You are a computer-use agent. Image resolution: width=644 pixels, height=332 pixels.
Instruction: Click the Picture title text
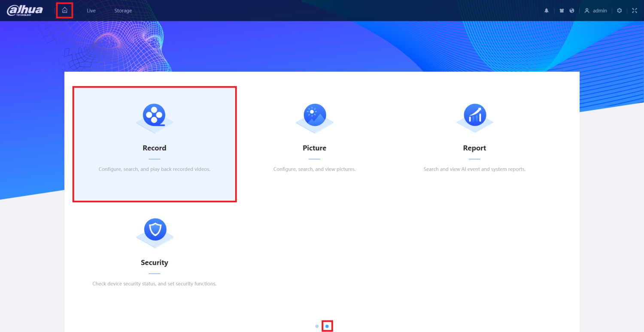tap(314, 148)
